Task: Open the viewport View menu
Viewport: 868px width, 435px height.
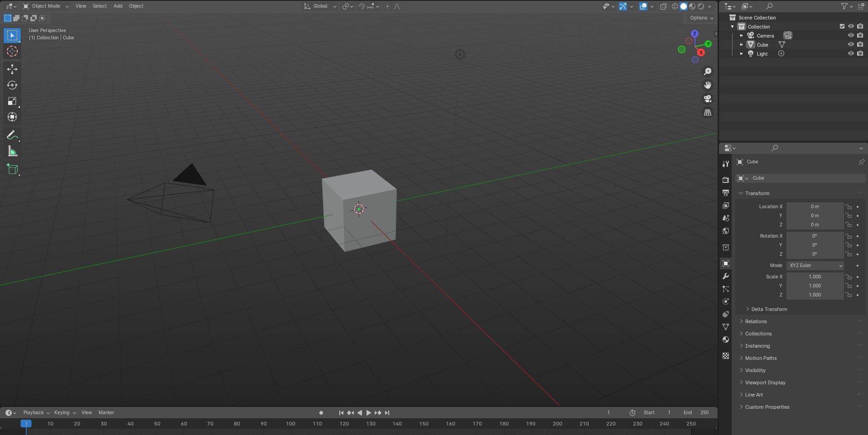Action: pos(81,6)
